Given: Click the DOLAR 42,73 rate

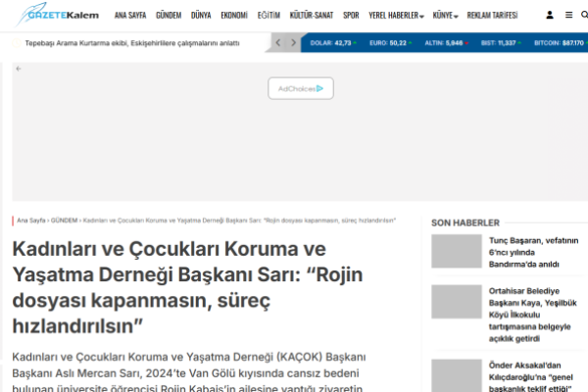Looking at the screenshot, I should tap(333, 43).
